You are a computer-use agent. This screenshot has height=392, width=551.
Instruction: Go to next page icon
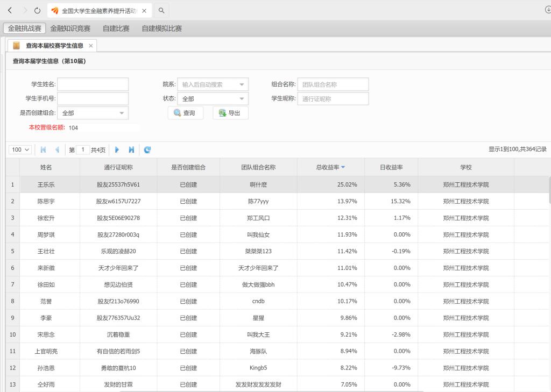point(117,149)
